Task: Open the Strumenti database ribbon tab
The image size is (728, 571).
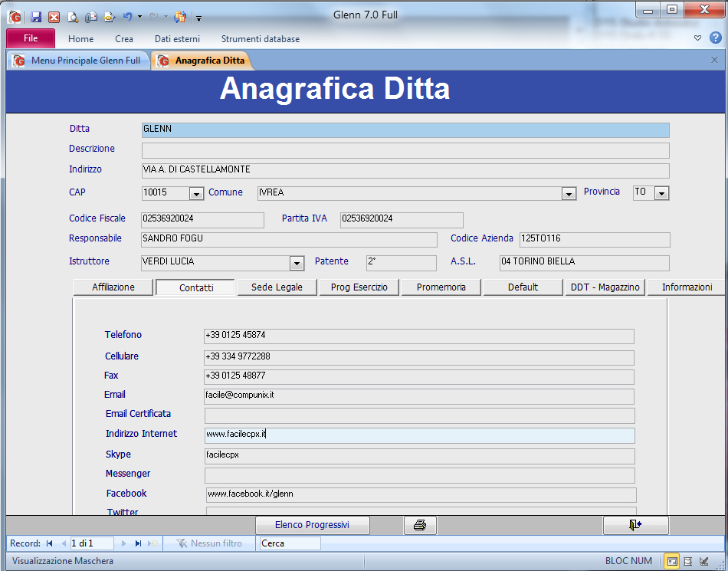Action: (260, 39)
